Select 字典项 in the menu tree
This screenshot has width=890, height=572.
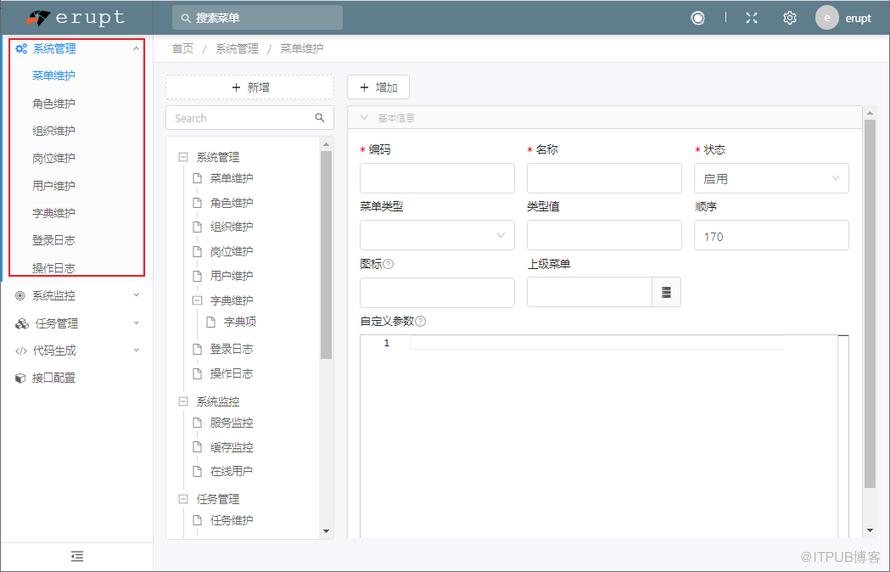tap(240, 322)
